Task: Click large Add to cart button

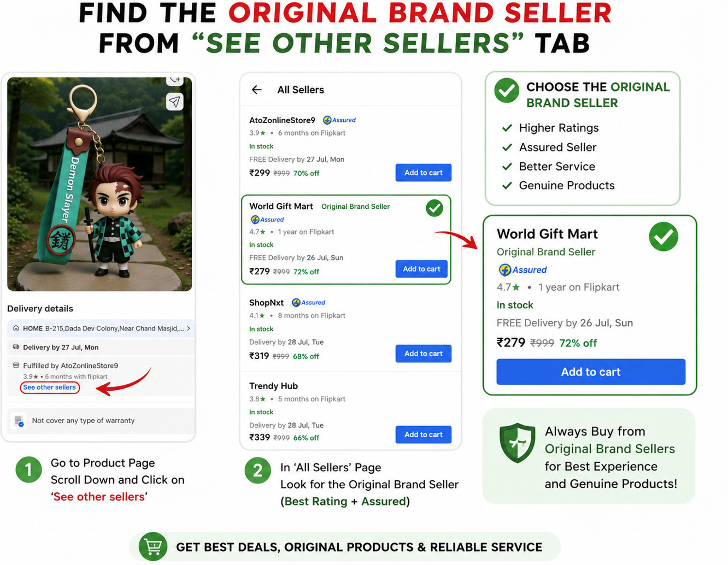Action: 591,372
